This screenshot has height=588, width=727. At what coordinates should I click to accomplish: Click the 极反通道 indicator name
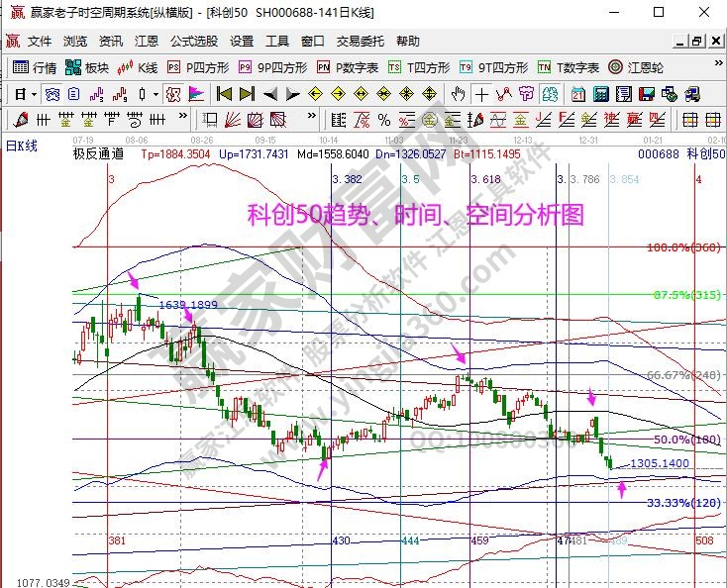point(98,154)
